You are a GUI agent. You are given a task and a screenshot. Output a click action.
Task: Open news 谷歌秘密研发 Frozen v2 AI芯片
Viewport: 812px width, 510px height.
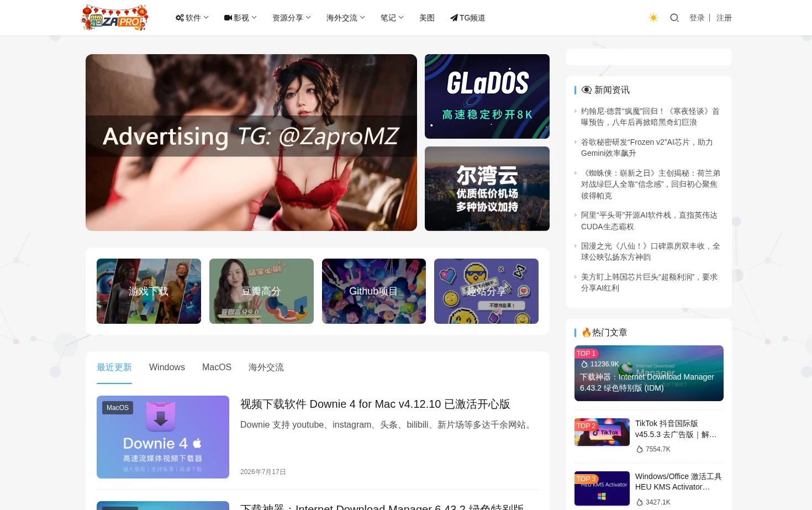pos(647,148)
